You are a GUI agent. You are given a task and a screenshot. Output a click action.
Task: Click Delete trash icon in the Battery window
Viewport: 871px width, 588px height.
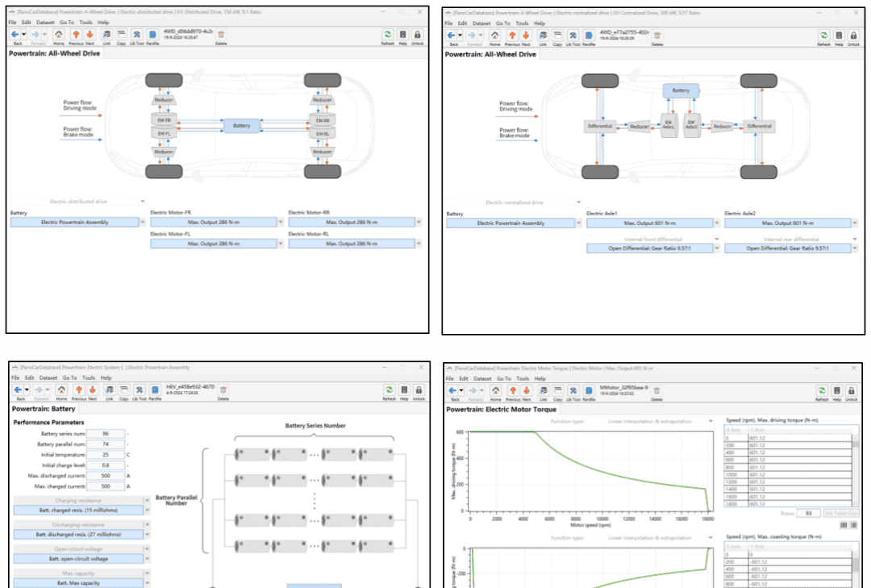(x=223, y=389)
